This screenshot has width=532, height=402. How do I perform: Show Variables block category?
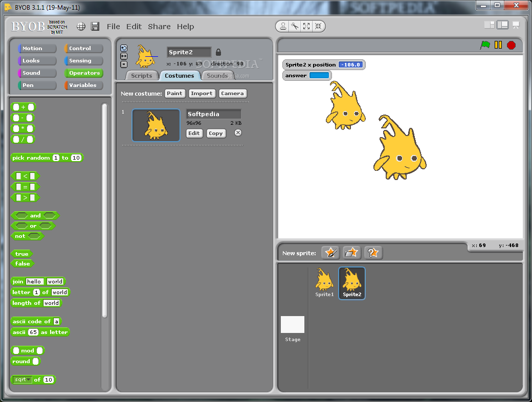click(x=83, y=85)
